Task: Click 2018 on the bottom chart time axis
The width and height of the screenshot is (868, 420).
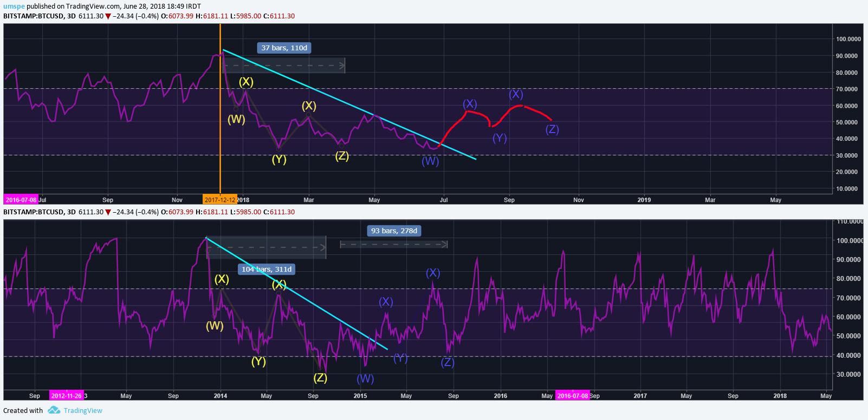Action: [x=780, y=396]
